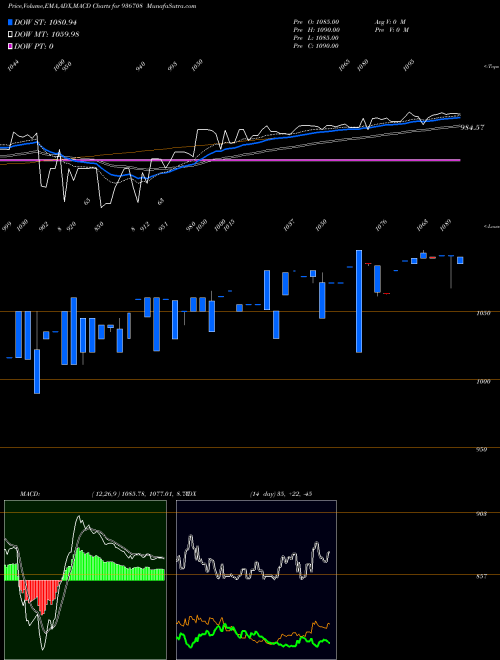The width and height of the screenshot is (500, 660).
Task: Click the red MACD histogram bars
Action: point(41,596)
